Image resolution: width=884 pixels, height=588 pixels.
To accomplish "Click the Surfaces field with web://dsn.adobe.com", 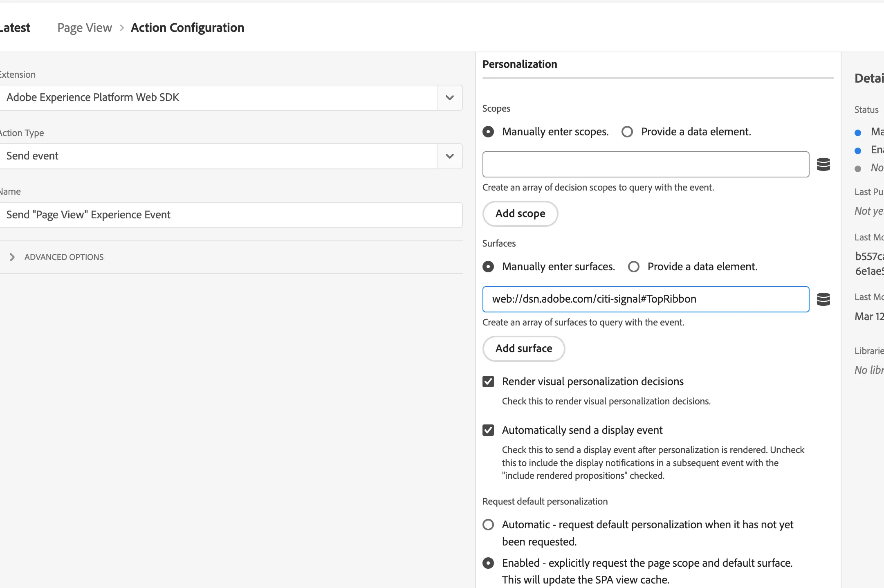I will coord(646,299).
